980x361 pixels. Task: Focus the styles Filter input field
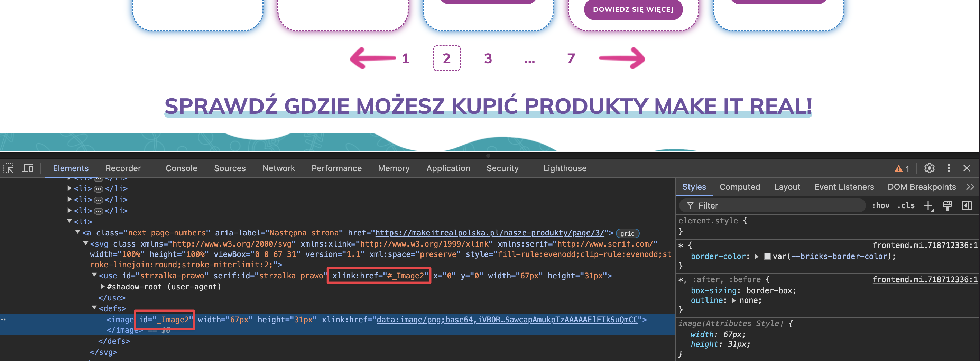click(x=772, y=206)
